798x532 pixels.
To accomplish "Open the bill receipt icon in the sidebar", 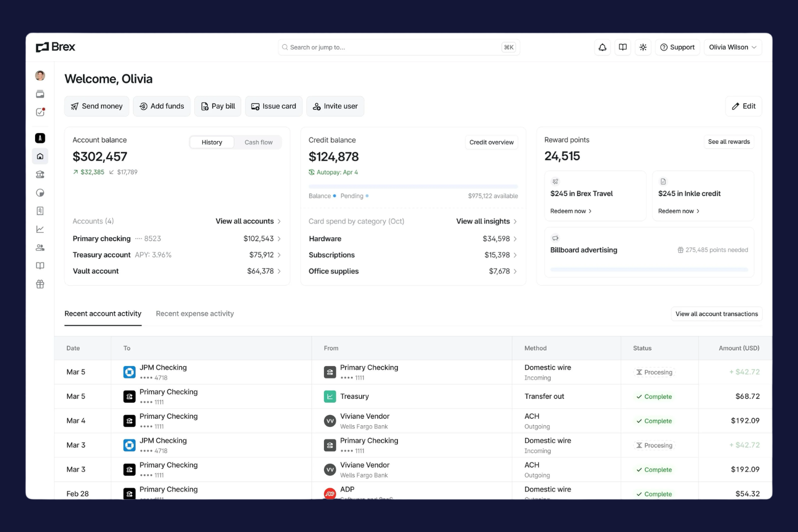I will (40, 210).
